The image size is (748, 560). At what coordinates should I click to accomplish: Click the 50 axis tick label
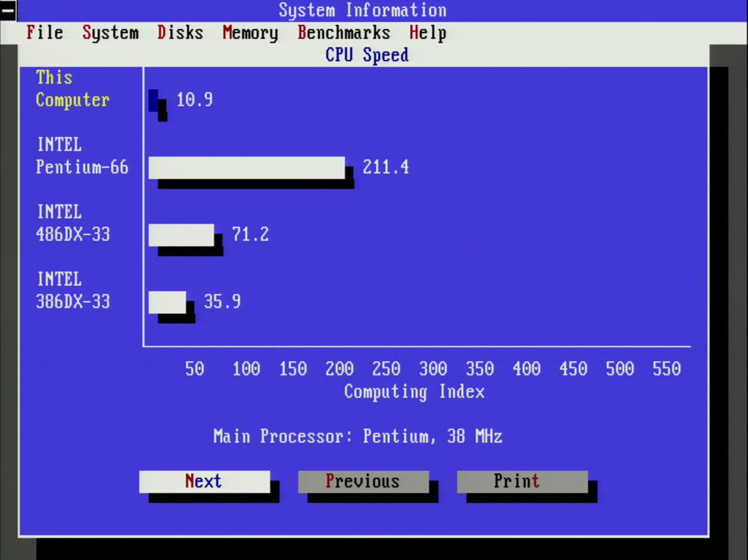pyautogui.click(x=194, y=369)
